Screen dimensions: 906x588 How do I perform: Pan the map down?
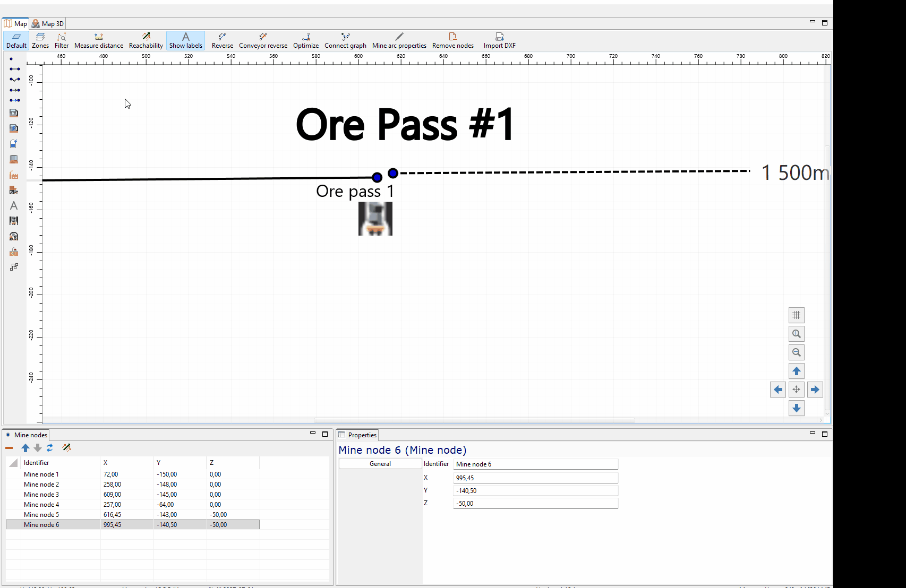[797, 408]
